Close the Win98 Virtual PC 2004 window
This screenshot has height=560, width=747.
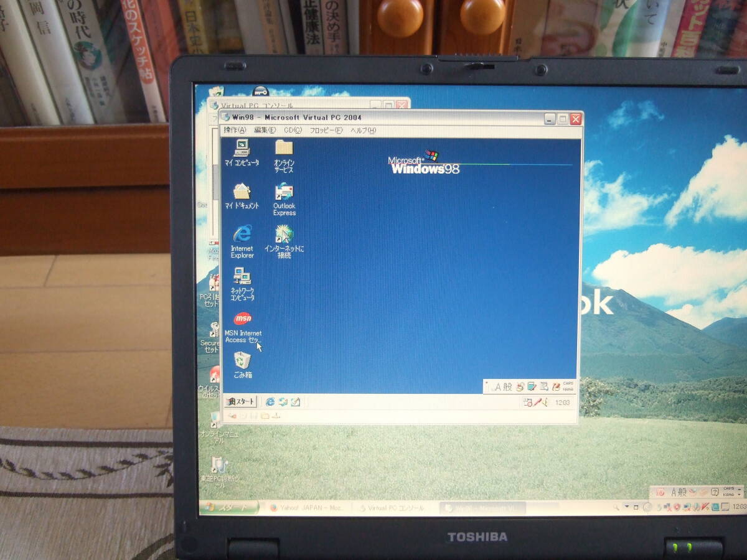[x=576, y=118]
